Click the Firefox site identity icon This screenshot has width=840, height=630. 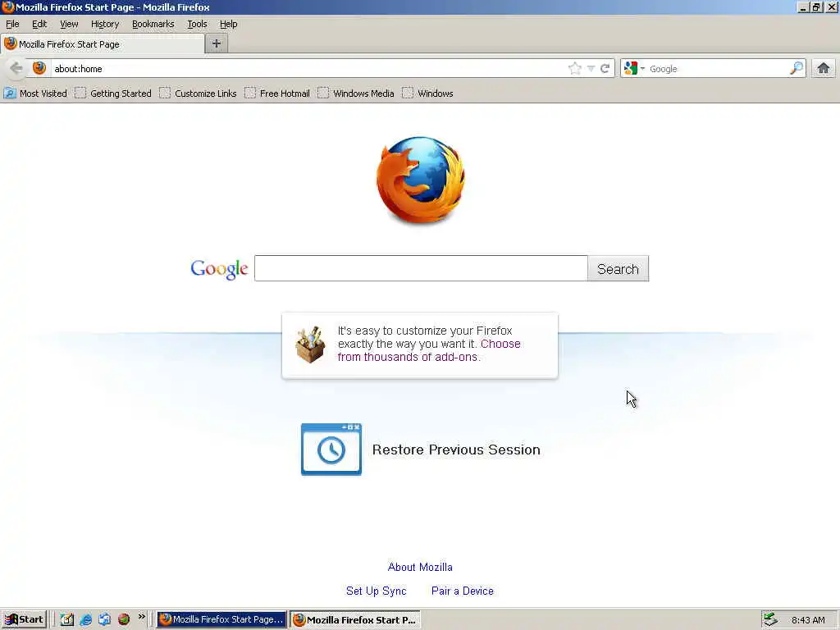(39, 68)
